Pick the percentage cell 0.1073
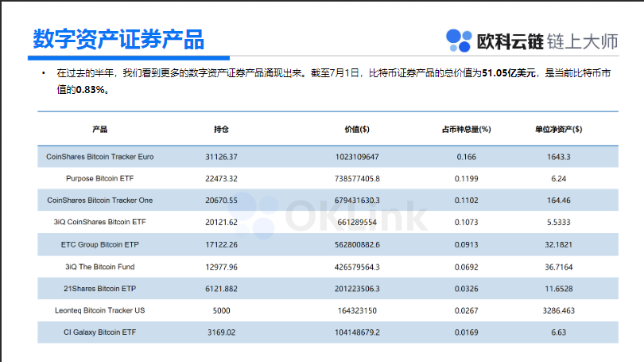Screen dimensions: 644x362 pyautogui.click(x=466, y=222)
